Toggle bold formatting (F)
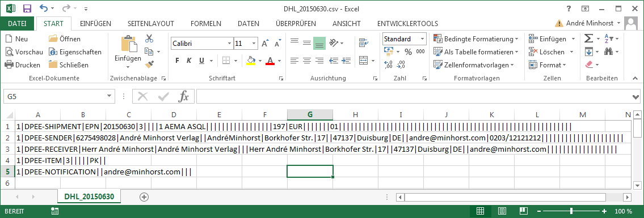This screenshot has width=644, height=218. pos(178,61)
